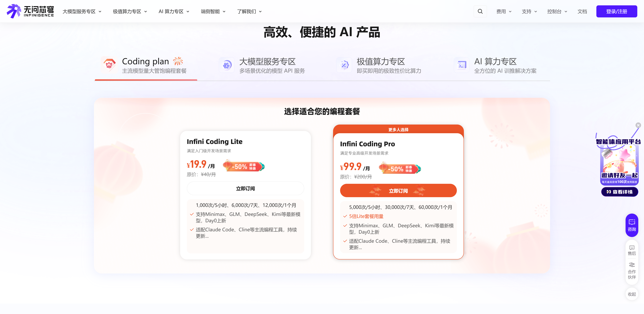This screenshot has height=314, width=644.
Task: Expand the 大模型服务专区 nav dropdown
Action: pos(82,12)
